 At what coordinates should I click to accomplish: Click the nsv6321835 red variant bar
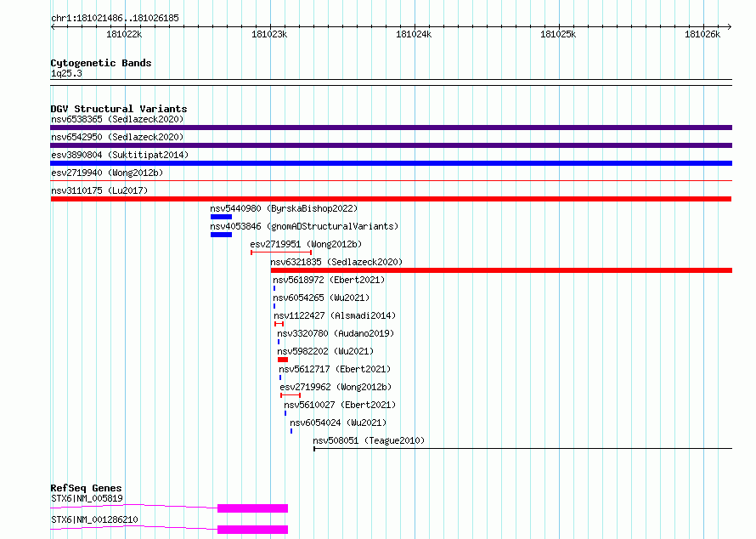[501, 270]
